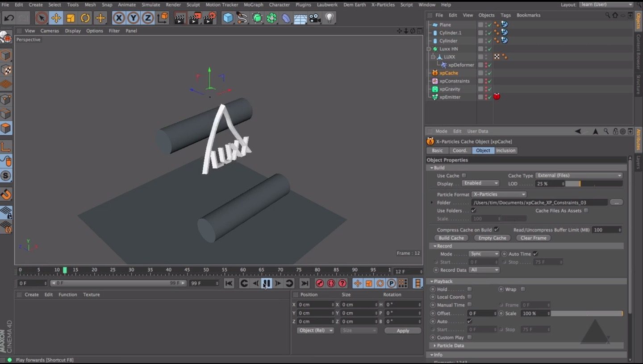Image resolution: width=643 pixels, height=364 pixels.
Task: Switch to the Inclusion tab
Action: point(505,150)
